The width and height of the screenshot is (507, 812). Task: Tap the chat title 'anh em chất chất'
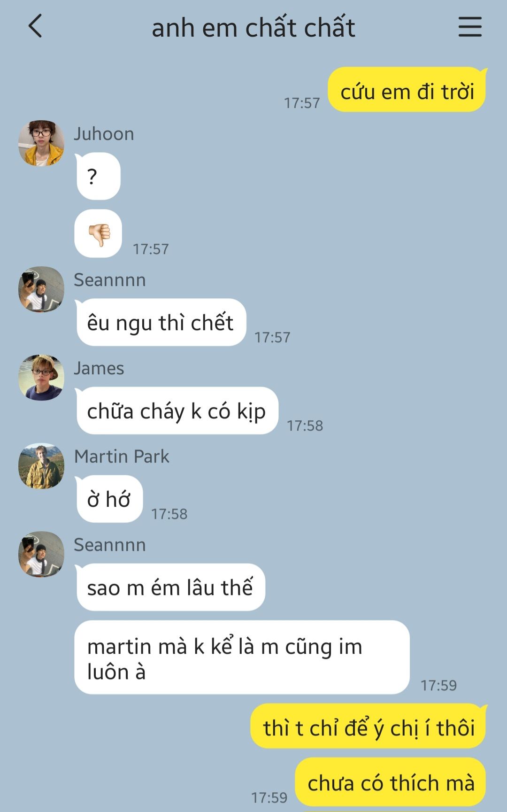point(253,27)
